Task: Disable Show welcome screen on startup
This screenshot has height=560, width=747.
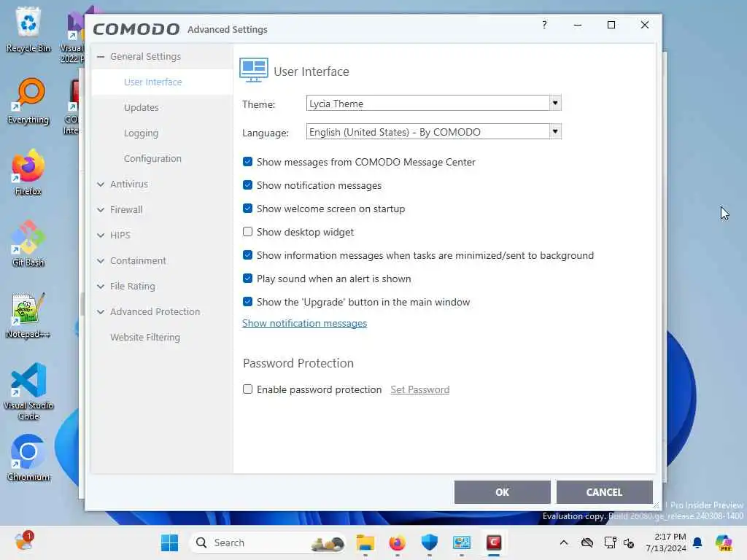Action: tap(247, 208)
